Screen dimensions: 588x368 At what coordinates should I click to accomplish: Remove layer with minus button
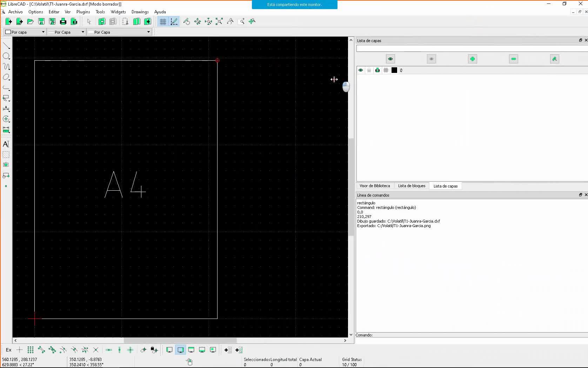click(x=513, y=59)
